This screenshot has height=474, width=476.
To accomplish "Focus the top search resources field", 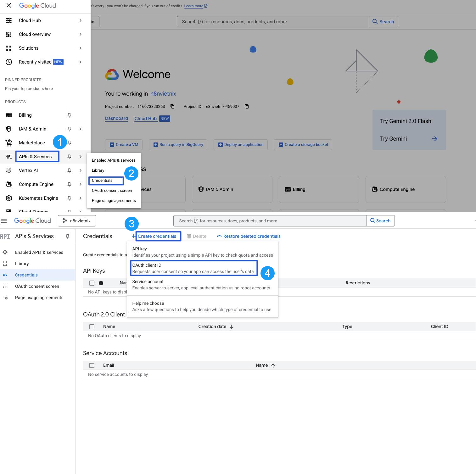I will 273,22.
